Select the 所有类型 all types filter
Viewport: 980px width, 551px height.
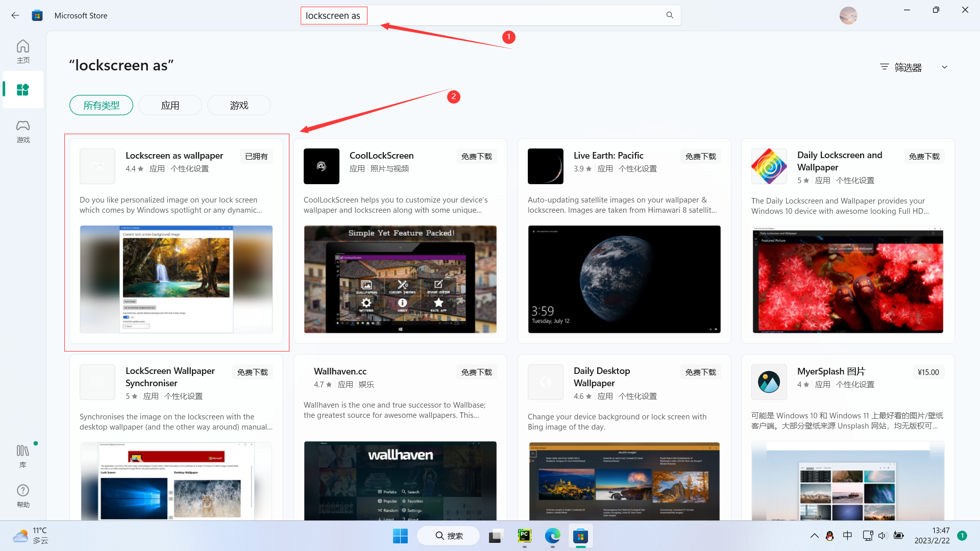tap(101, 105)
